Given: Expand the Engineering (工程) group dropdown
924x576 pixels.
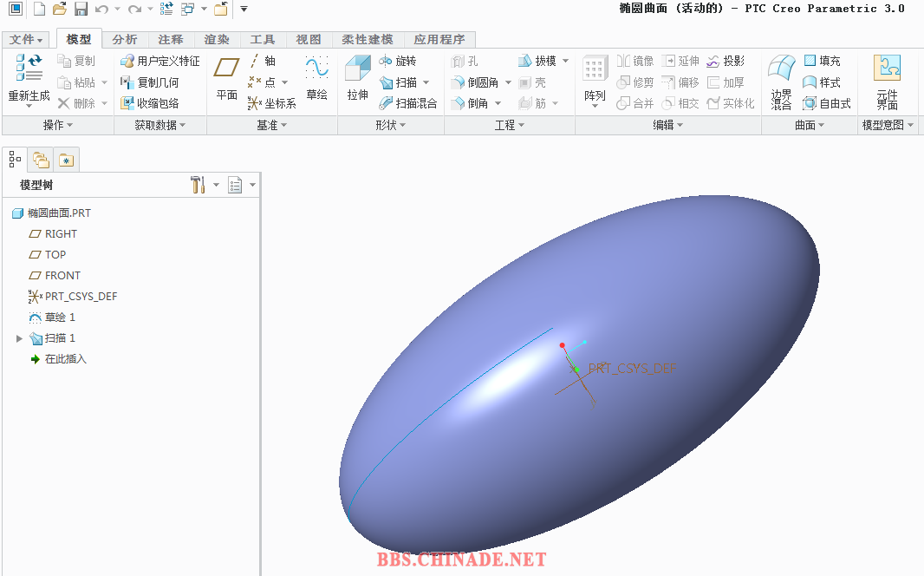Looking at the screenshot, I should pos(509,125).
